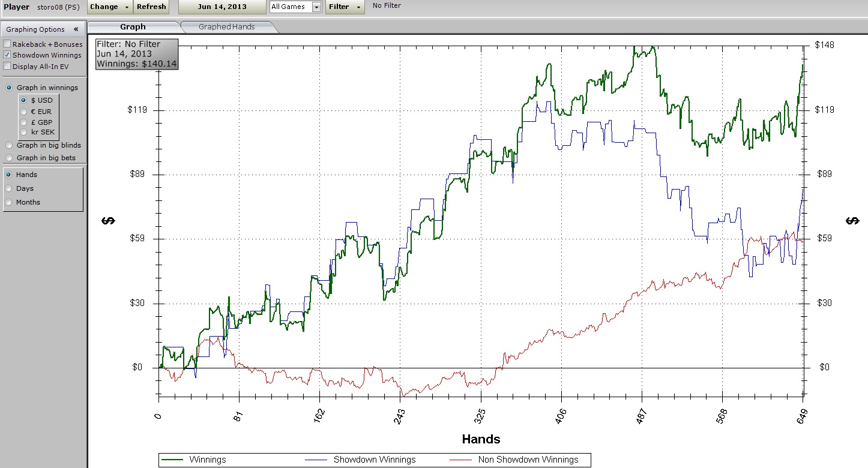The image size is (868, 468).
Task: Select the Graph tab
Action: (133, 27)
